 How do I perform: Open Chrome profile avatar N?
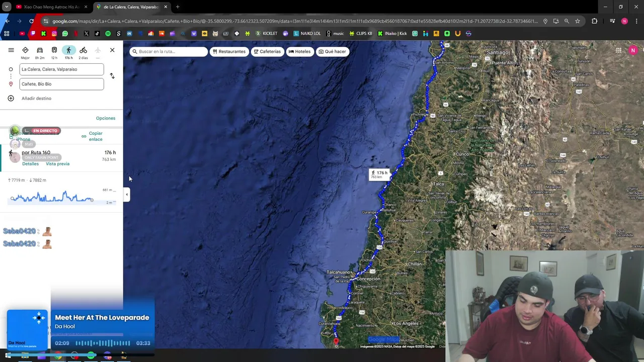coord(624,21)
